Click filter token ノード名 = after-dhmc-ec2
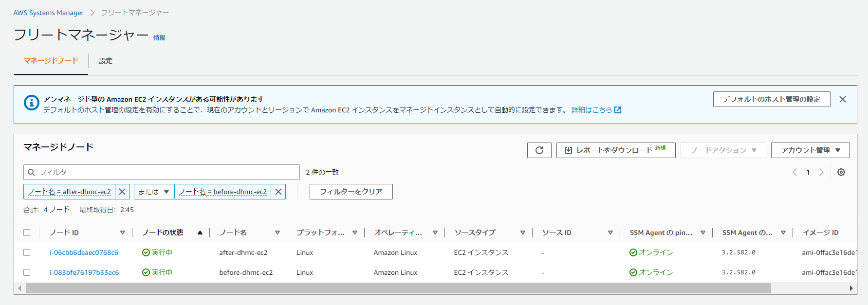 (70, 192)
